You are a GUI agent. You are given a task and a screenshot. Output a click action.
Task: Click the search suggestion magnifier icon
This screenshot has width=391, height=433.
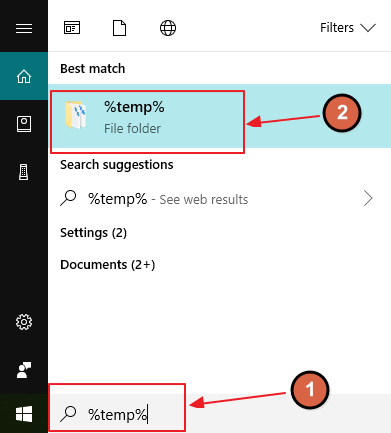[68, 199]
